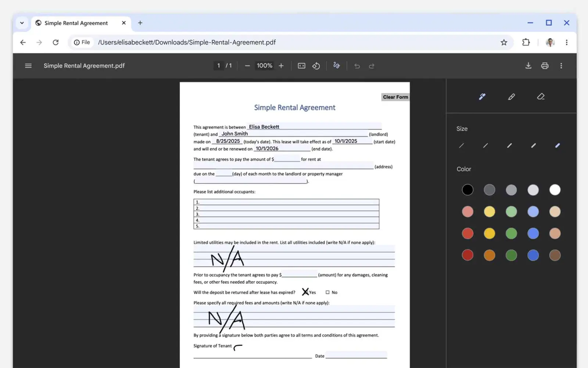
Task: Pick the black color swatch
Action: pyautogui.click(x=467, y=190)
